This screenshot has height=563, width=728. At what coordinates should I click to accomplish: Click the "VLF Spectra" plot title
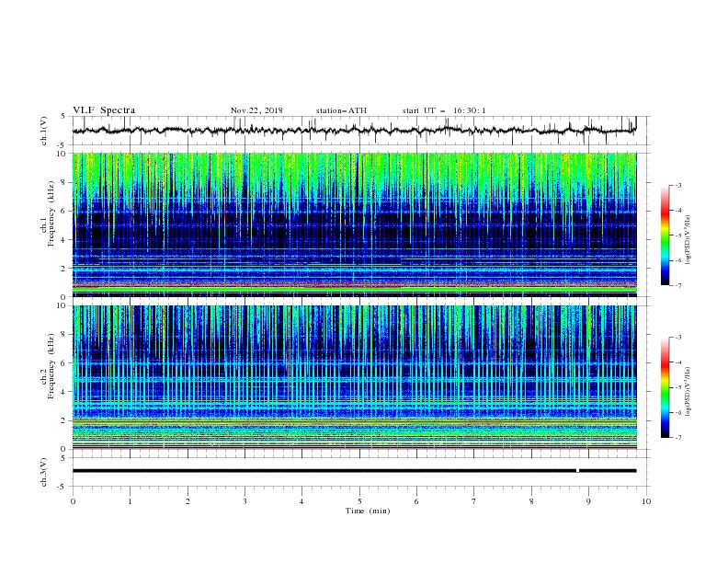tap(104, 110)
